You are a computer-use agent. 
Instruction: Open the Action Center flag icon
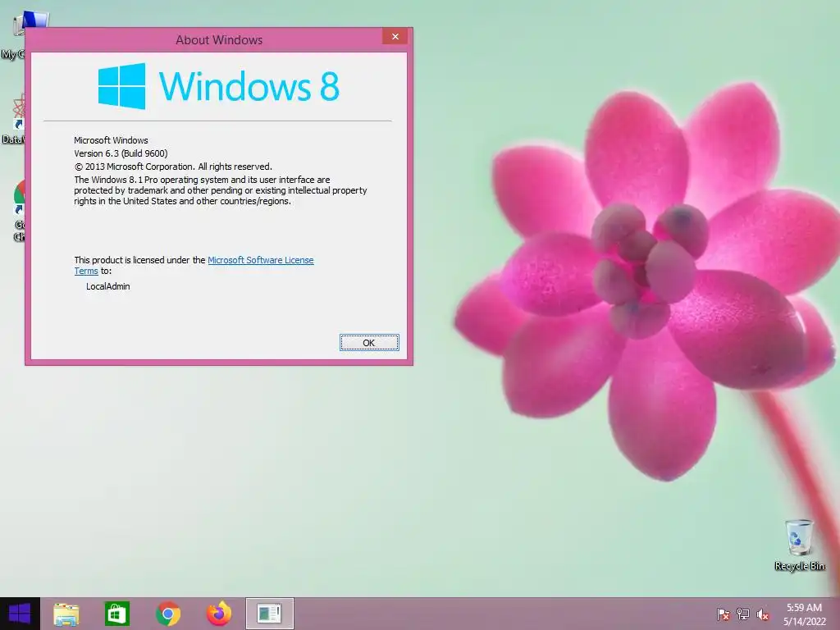click(x=724, y=614)
